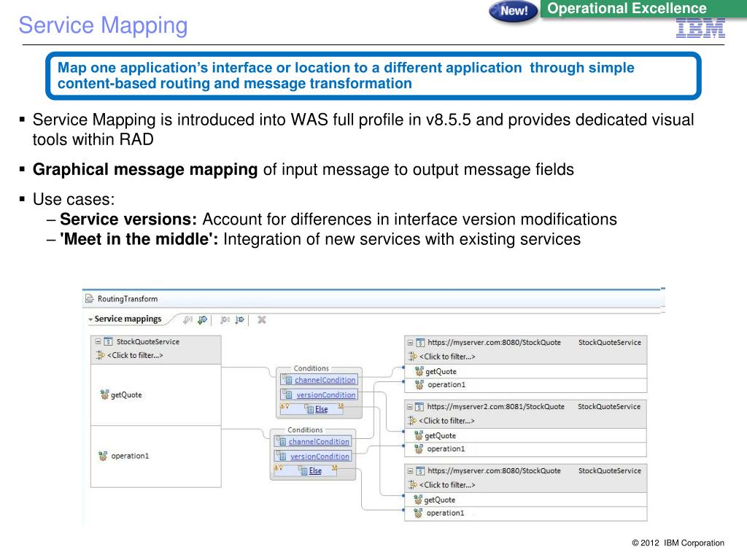Open the Else link in upper Conditions box
747x560 pixels.
coord(322,409)
